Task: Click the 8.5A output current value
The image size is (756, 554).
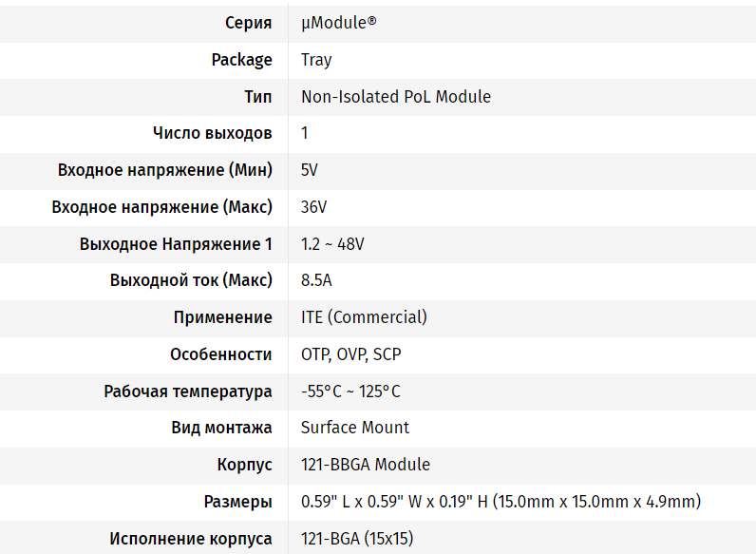Action: point(316,281)
